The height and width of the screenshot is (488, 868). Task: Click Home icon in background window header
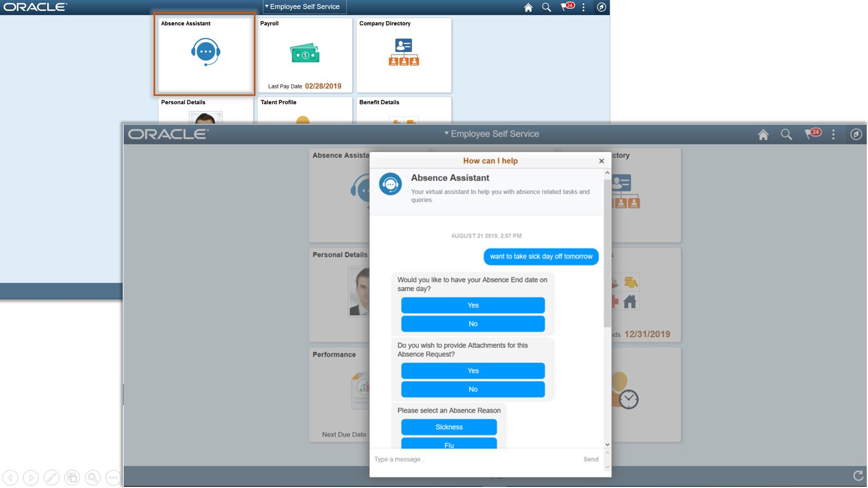tap(528, 7)
